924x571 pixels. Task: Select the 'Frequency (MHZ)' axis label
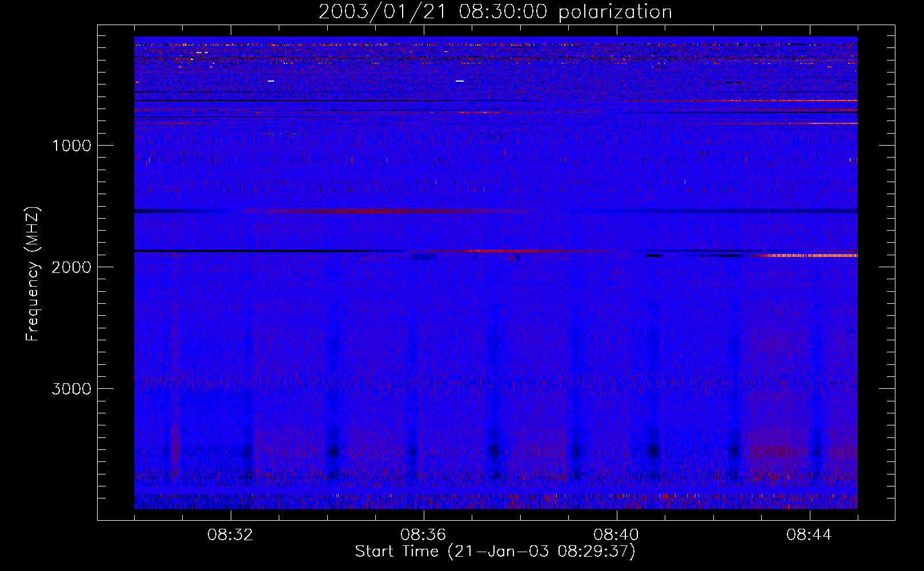[33, 274]
